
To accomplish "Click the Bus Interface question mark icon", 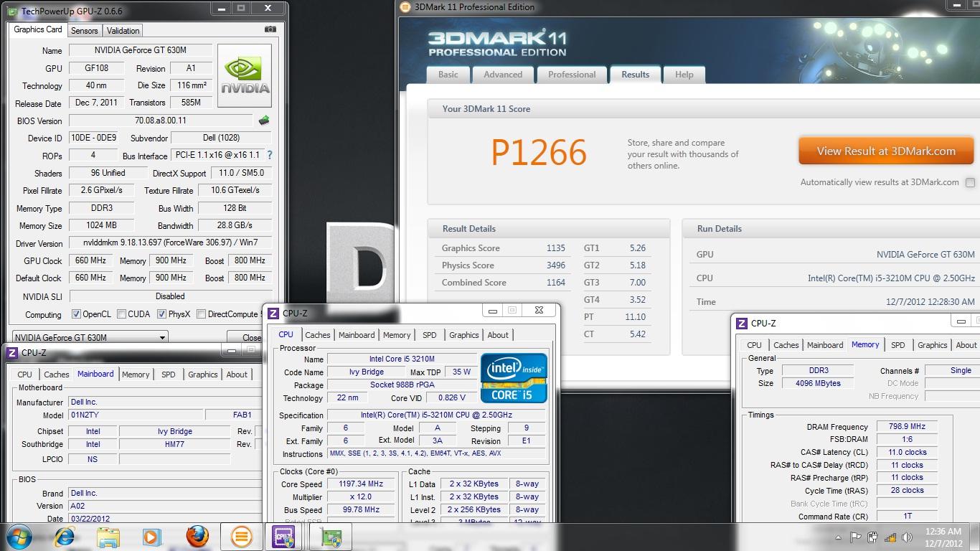I will click(270, 155).
